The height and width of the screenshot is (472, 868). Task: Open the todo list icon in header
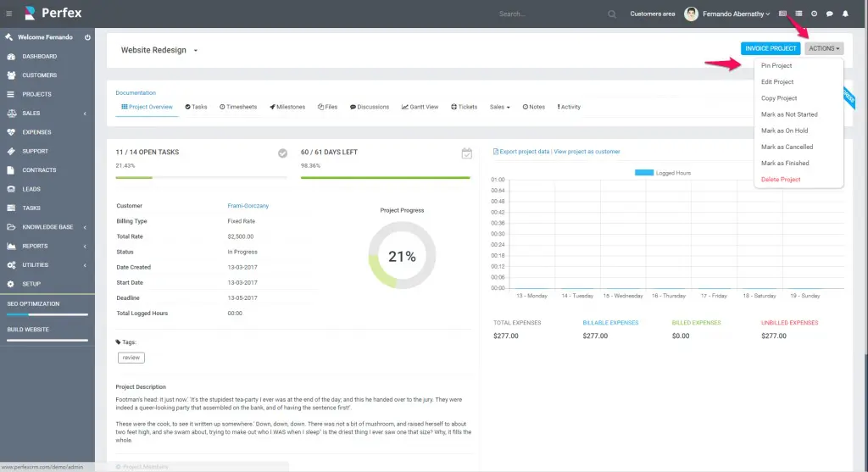[x=798, y=14]
